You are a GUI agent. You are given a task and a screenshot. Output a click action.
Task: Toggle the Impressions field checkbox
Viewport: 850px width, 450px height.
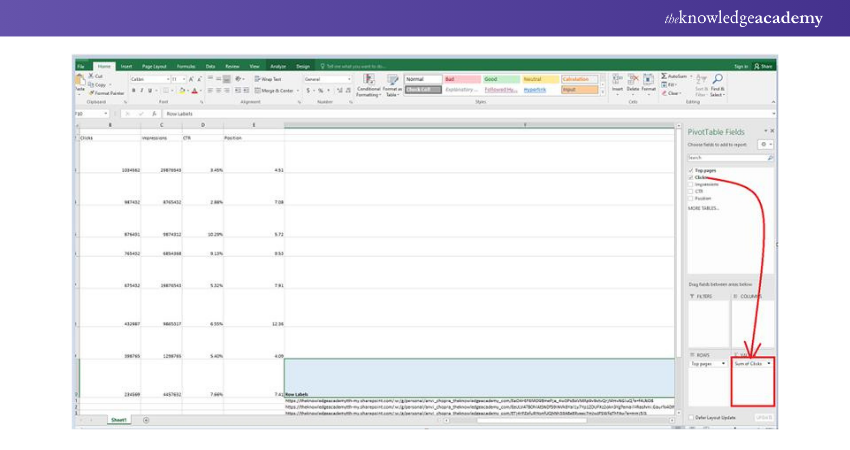click(690, 184)
